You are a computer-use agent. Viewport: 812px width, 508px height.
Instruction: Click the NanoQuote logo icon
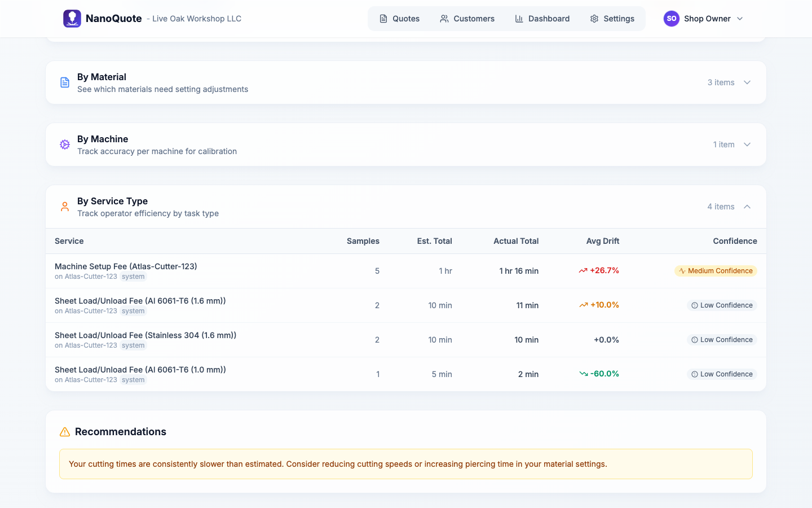pos(72,19)
